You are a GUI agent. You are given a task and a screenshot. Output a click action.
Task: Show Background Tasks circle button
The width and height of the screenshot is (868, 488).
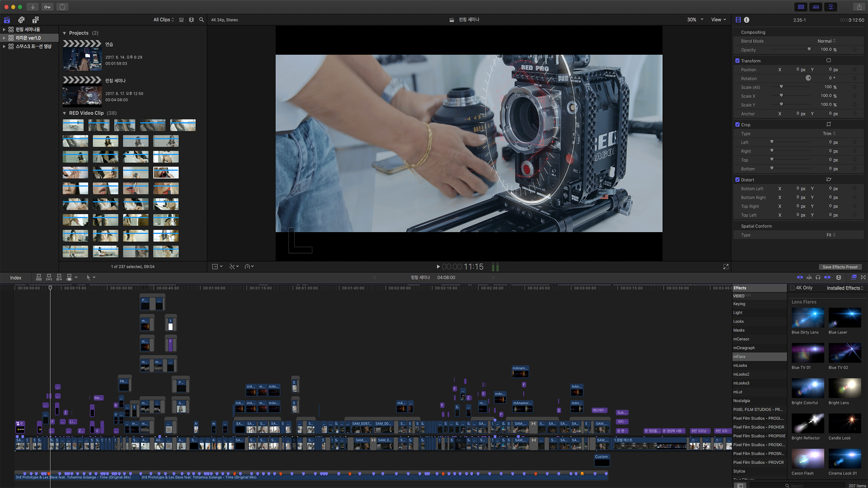[62, 7]
